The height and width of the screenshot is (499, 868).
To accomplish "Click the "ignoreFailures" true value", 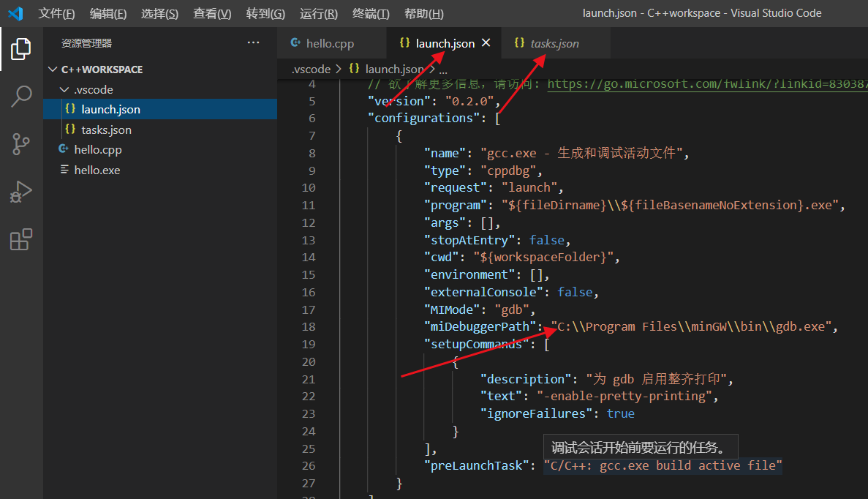I will click(621, 413).
